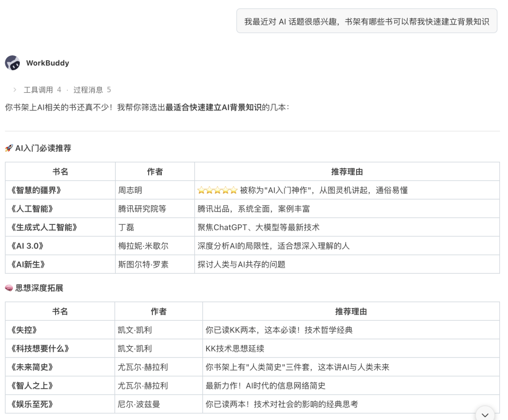Viewport: 508px width, 420px height.
Task: Select the cell 《智人之上》
Action: pos(60,385)
